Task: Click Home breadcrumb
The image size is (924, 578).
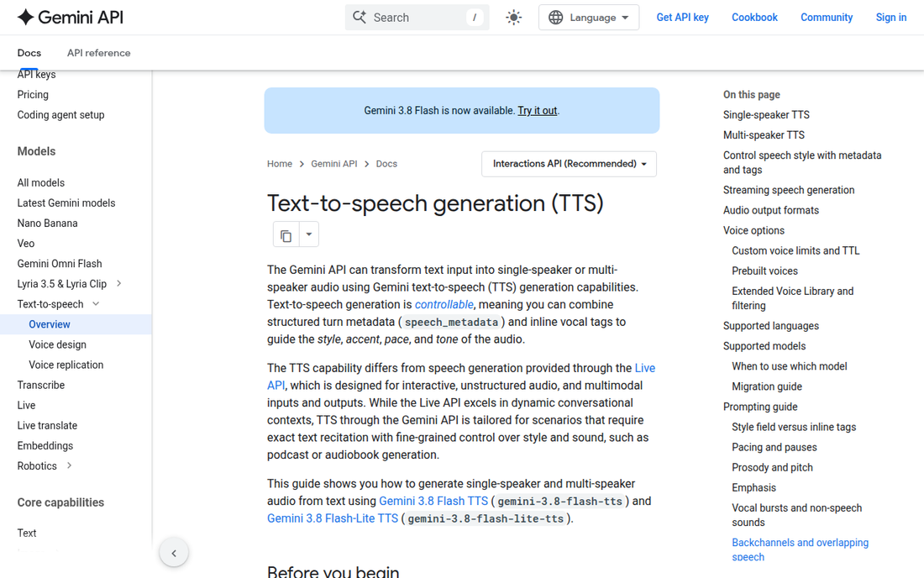Action: 280,164
